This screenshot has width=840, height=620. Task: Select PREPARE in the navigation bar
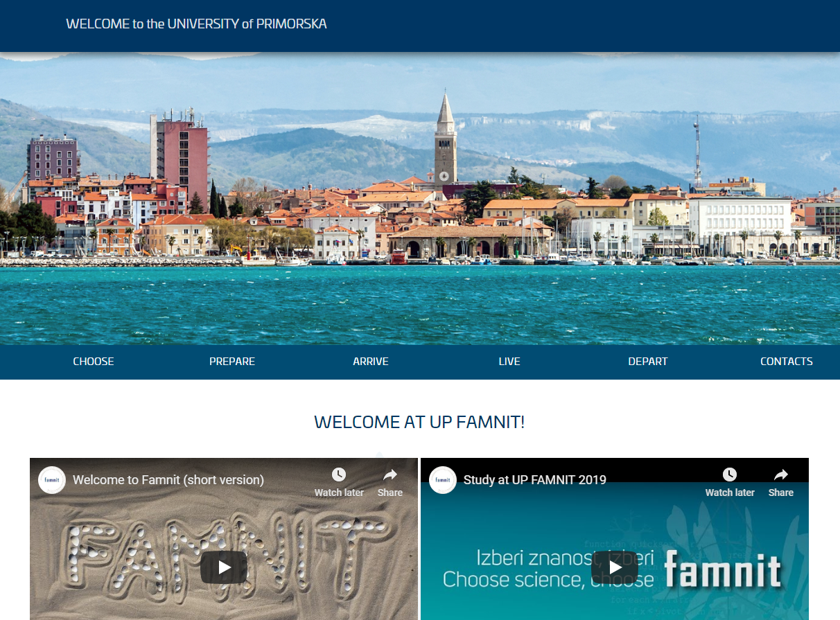pyautogui.click(x=232, y=362)
